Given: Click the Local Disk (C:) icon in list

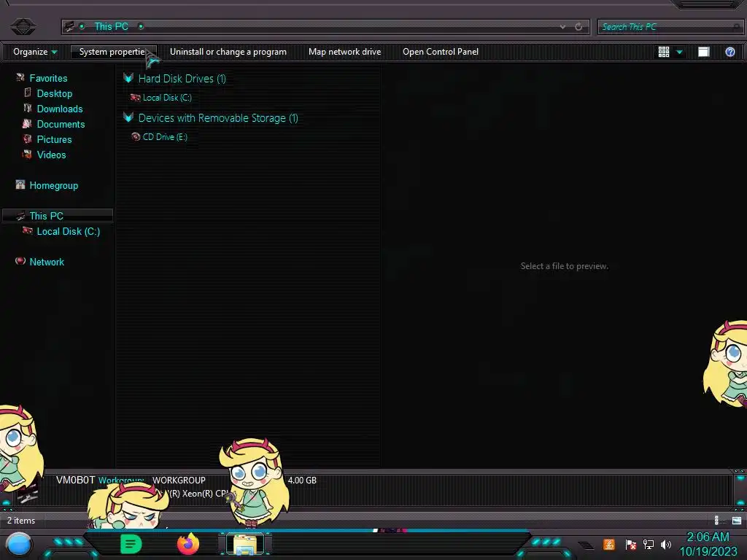Looking at the screenshot, I should [135, 98].
